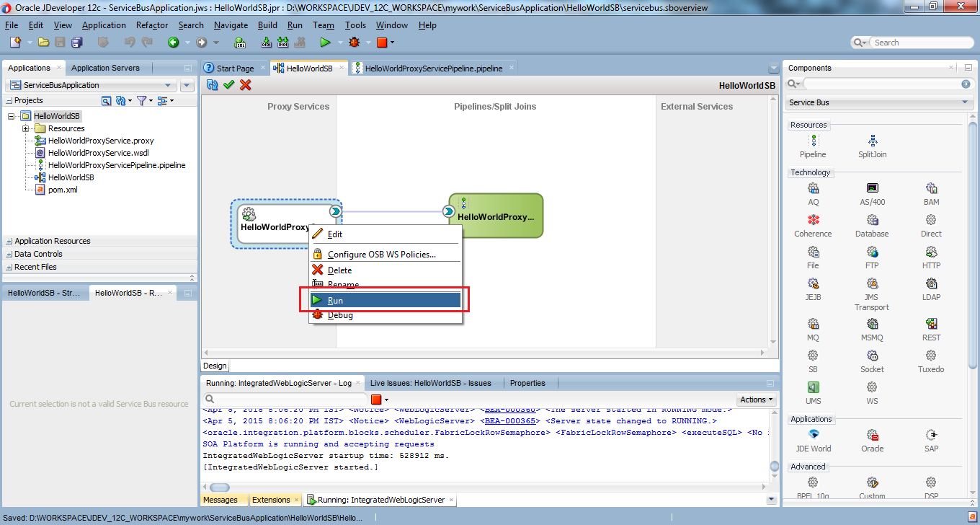Open the application menu arrow beside ServiceBusApplication
980x525 pixels.
187,85
